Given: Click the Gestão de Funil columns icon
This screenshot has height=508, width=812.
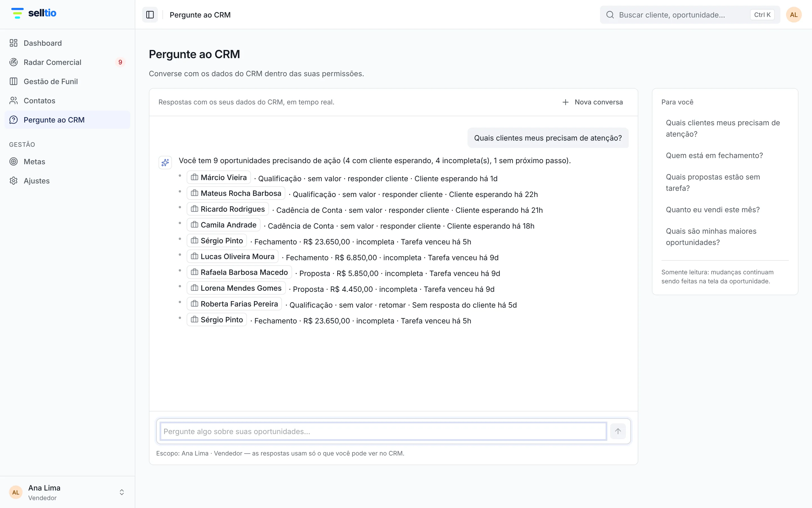Looking at the screenshot, I should tap(14, 81).
